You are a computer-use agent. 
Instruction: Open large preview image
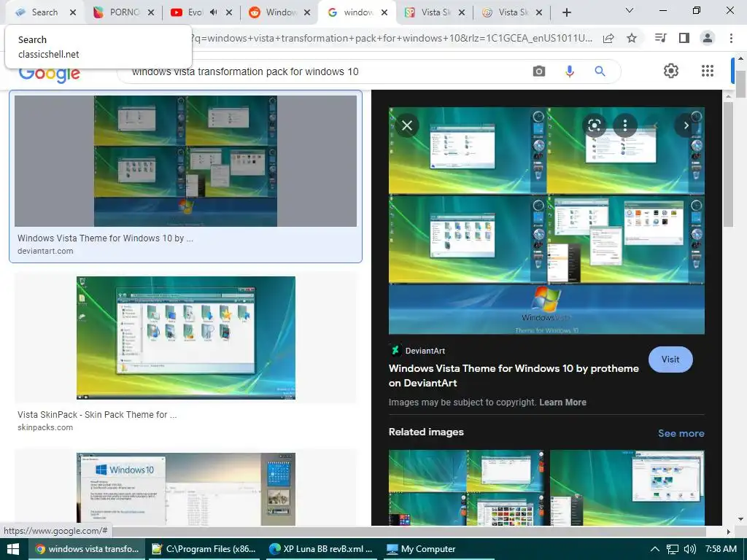546,220
